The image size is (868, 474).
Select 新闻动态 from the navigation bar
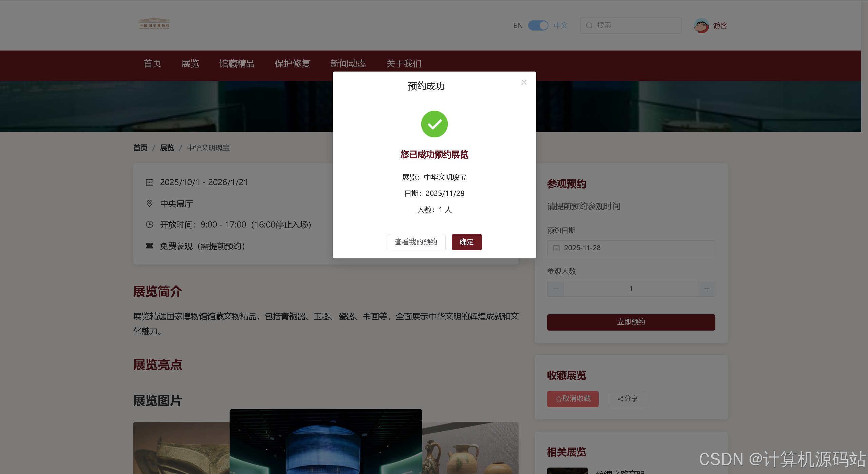point(348,64)
